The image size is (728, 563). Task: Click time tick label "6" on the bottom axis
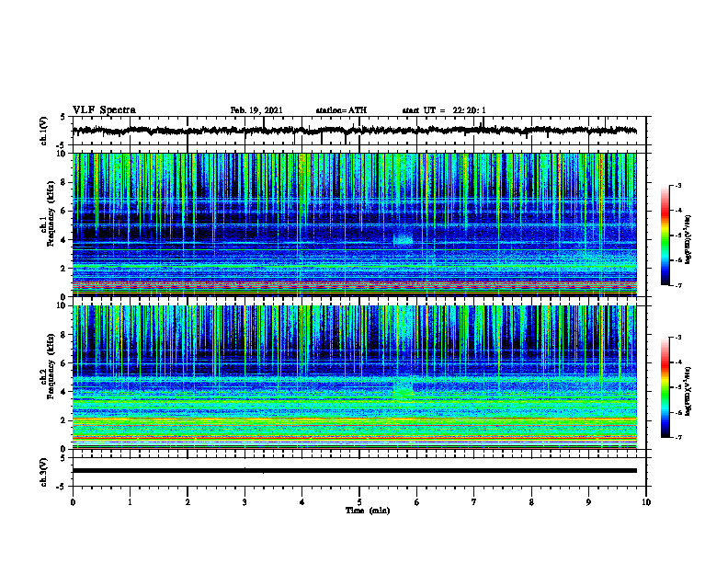[x=417, y=502]
